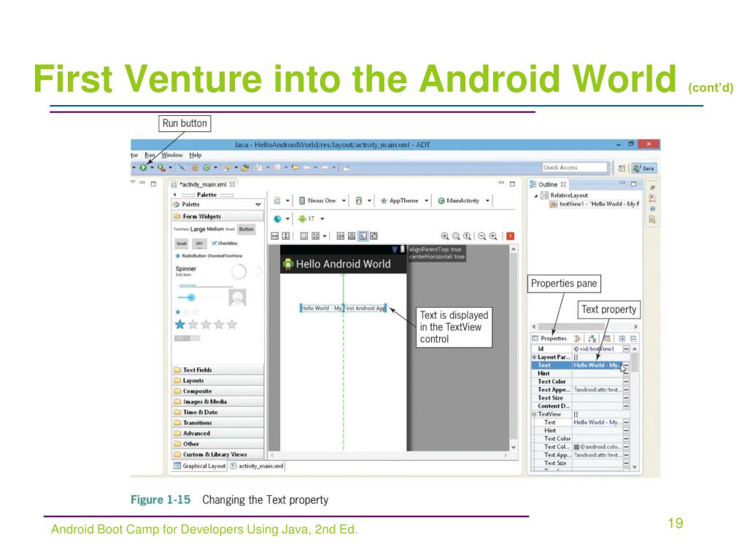Click inside the Quick Access field

pos(575,168)
